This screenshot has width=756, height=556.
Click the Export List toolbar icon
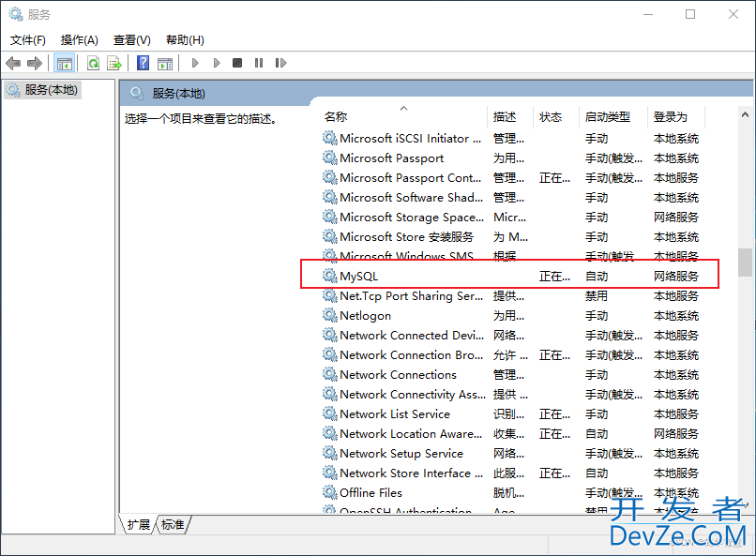[114, 63]
